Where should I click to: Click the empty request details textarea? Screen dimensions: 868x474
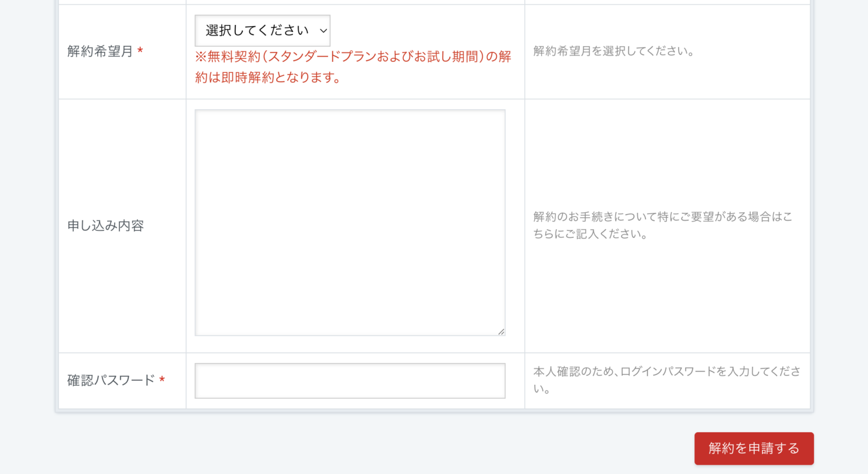tap(350, 223)
